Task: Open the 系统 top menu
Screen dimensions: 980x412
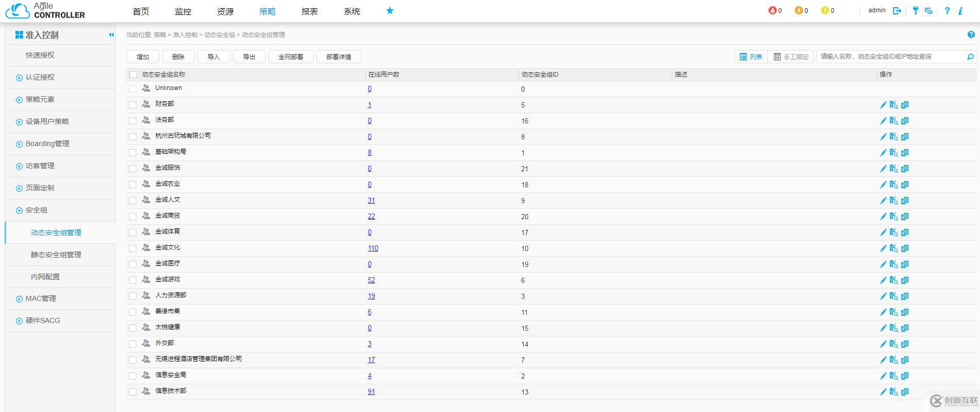Action: (352, 11)
